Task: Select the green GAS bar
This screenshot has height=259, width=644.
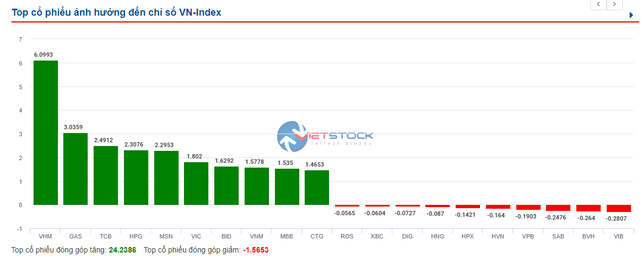Action: [75, 169]
